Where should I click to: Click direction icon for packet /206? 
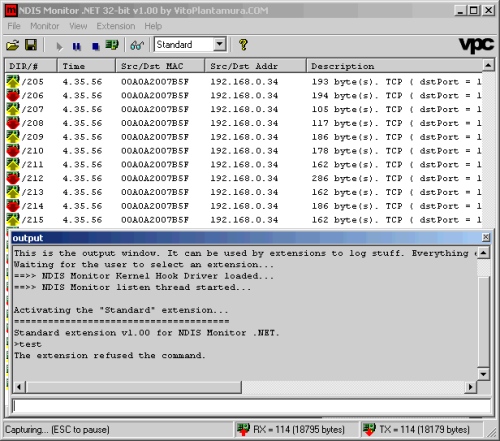13,95
